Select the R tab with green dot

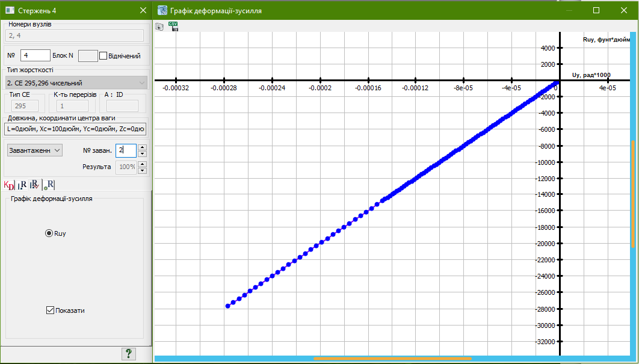pos(49,185)
